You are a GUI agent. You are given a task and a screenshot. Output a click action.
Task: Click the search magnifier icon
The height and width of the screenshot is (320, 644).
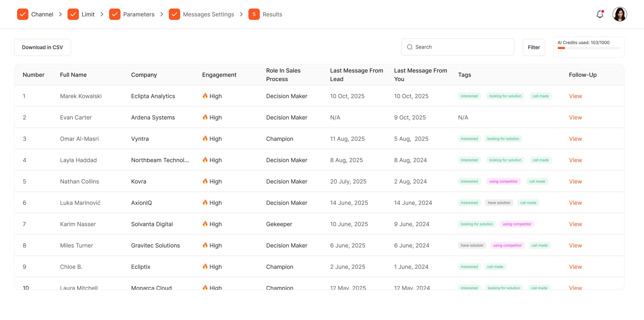409,47
